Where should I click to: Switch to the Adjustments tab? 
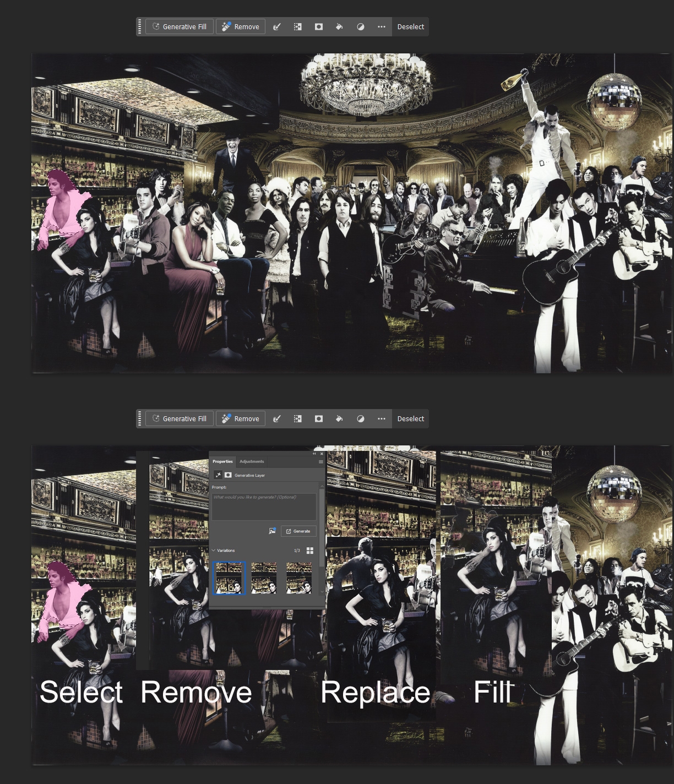(x=252, y=461)
